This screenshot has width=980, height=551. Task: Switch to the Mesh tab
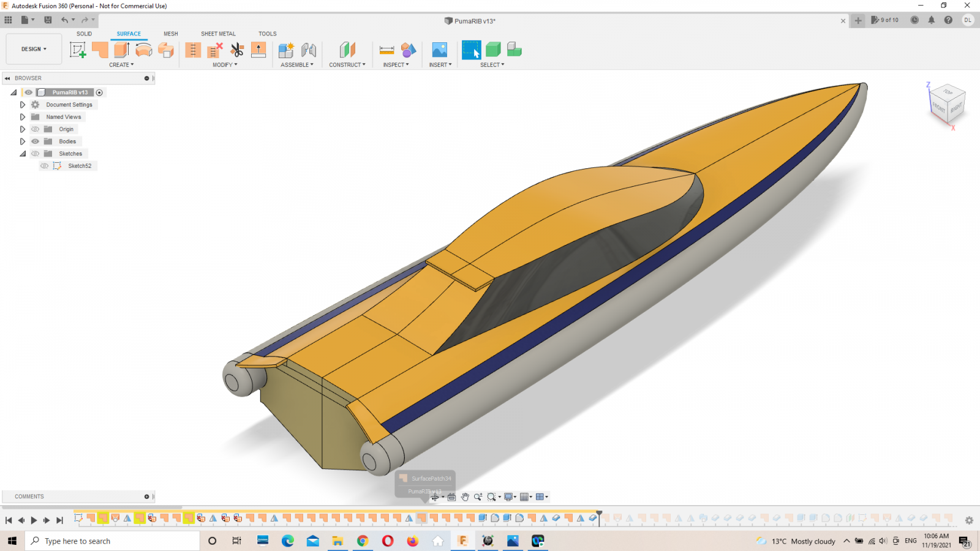click(x=171, y=34)
